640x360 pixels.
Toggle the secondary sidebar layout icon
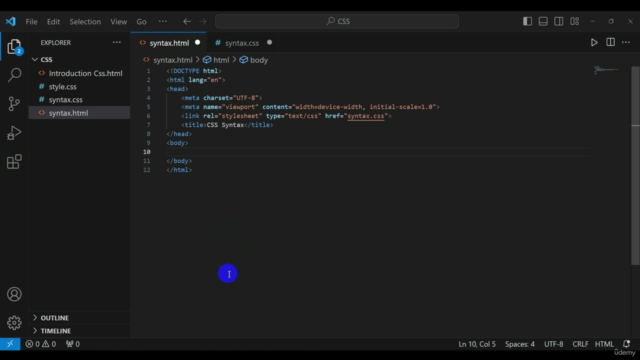pyautogui.click(x=559, y=21)
